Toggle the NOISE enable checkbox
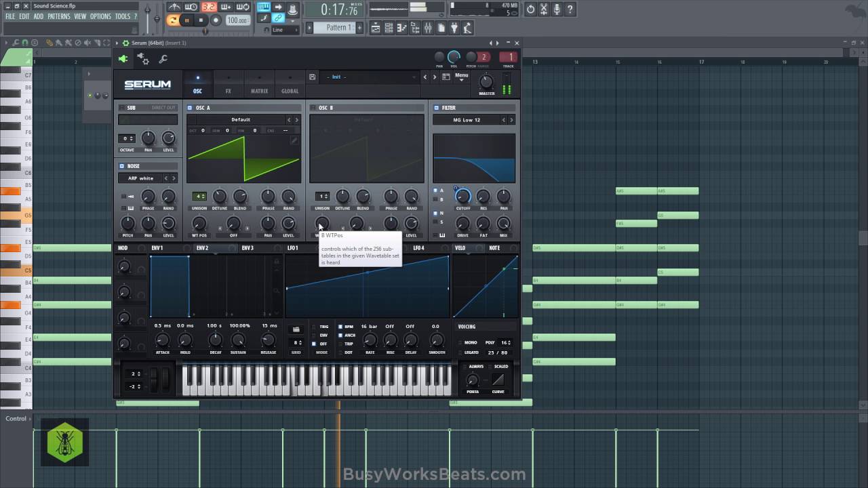This screenshot has width=868, height=488. pos(121,166)
